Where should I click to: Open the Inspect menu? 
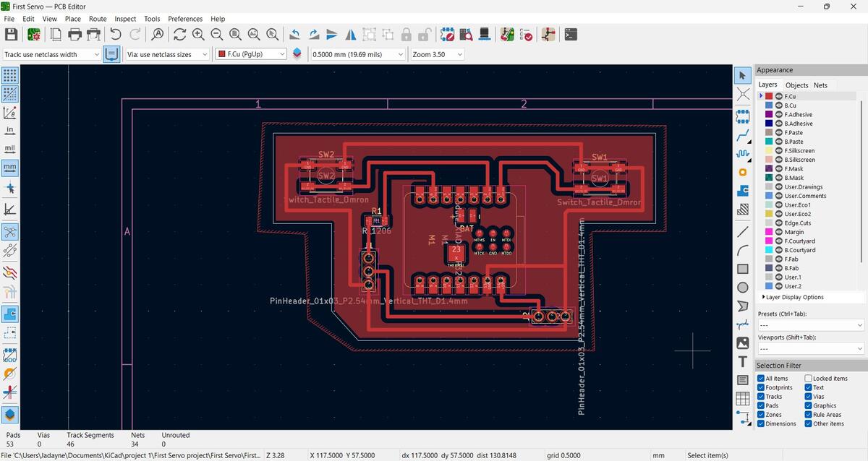[125, 19]
